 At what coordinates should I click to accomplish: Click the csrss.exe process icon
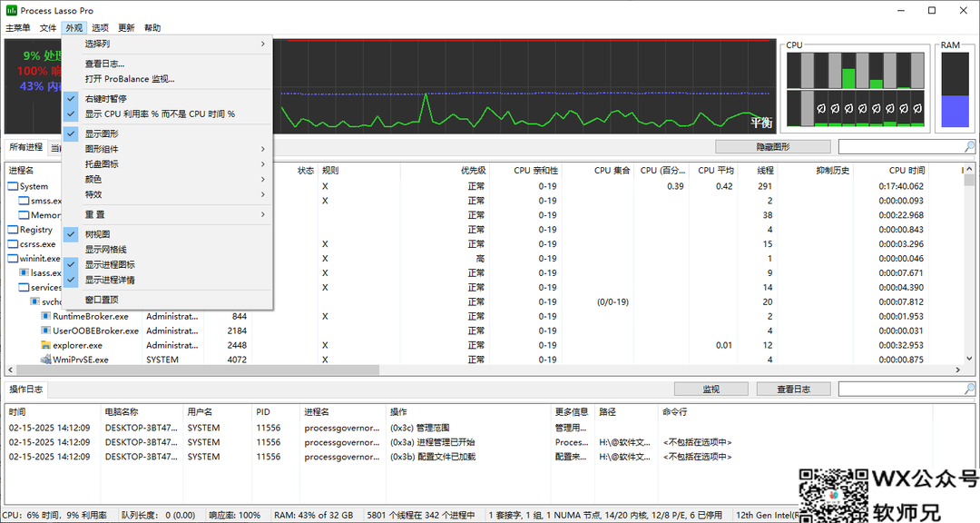(x=13, y=244)
